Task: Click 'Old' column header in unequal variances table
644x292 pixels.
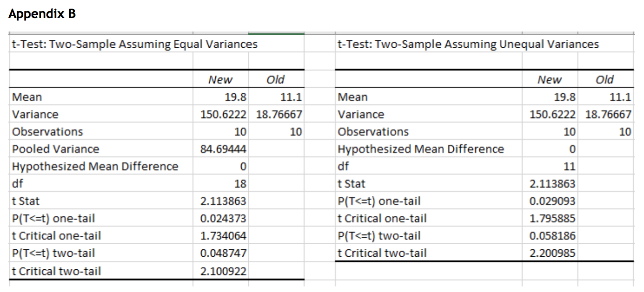Action: [x=605, y=80]
